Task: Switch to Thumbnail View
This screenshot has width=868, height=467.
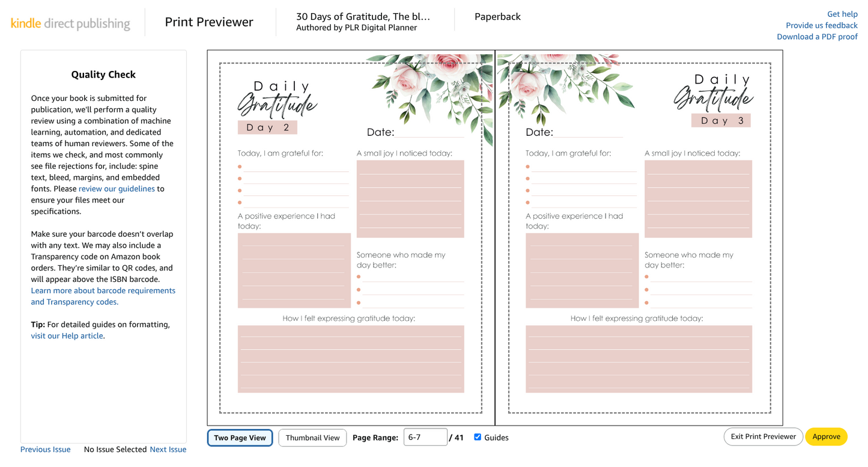Action: tap(312, 438)
